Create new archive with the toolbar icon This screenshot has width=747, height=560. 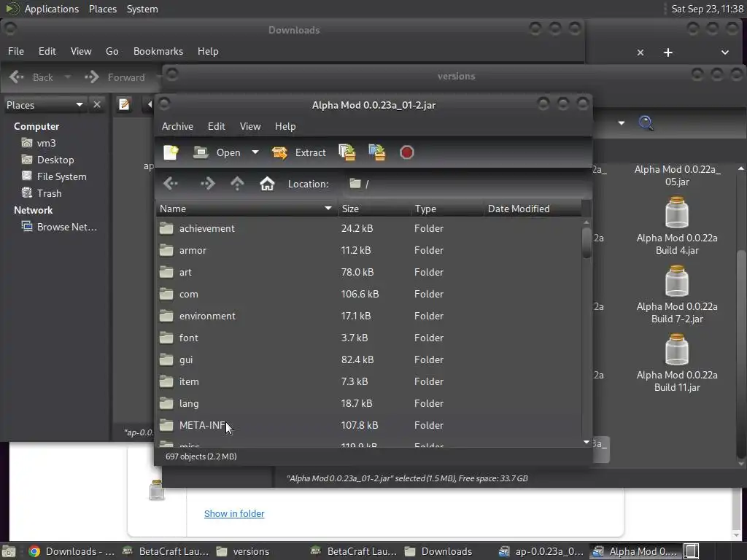pyautogui.click(x=171, y=152)
